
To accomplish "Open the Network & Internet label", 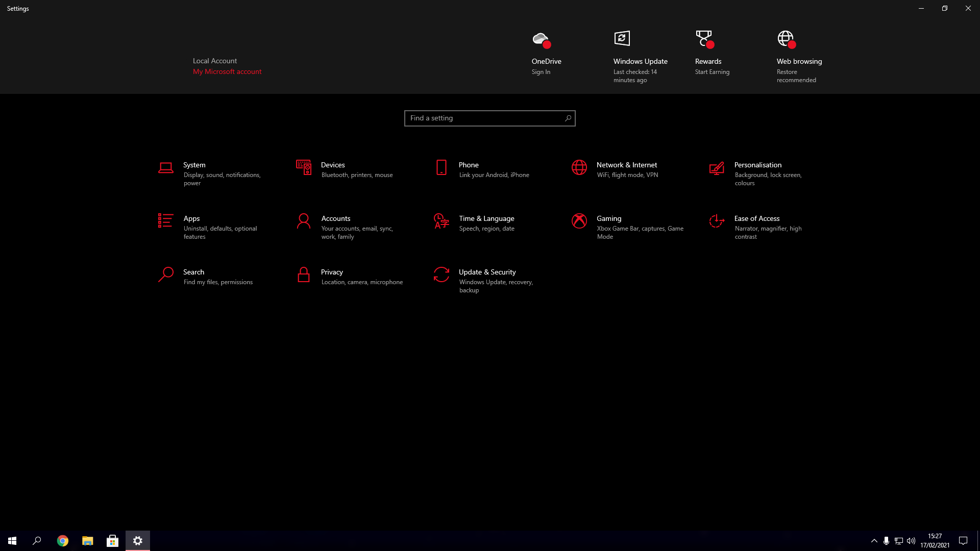I will click(x=627, y=165).
